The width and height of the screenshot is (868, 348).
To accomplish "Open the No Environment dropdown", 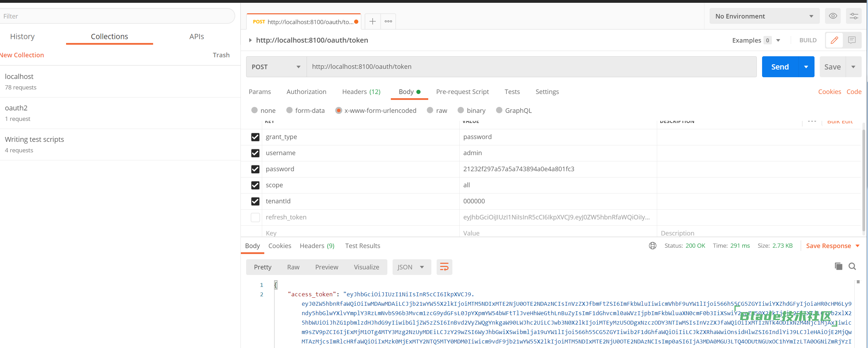I will 764,16.
